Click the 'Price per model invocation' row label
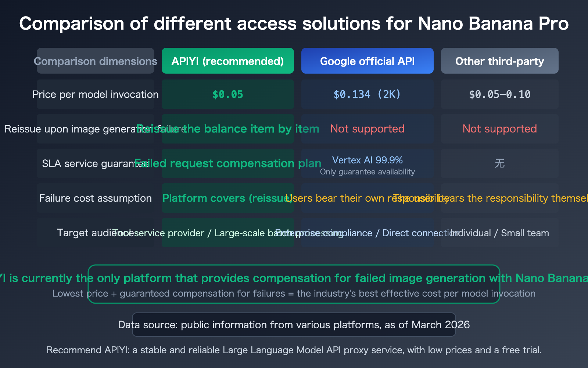The width and height of the screenshot is (588, 368). [x=95, y=94]
